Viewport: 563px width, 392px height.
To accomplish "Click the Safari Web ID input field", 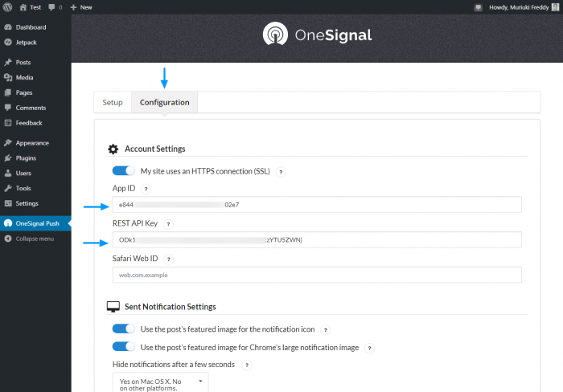I will tap(317, 275).
